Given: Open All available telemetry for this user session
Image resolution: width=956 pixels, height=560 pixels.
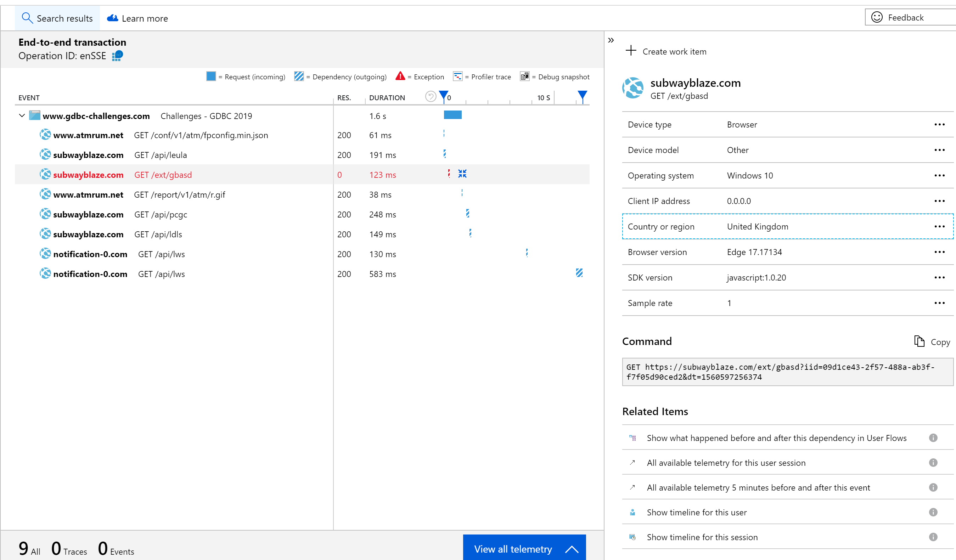Looking at the screenshot, I should [x=726, y=463].
